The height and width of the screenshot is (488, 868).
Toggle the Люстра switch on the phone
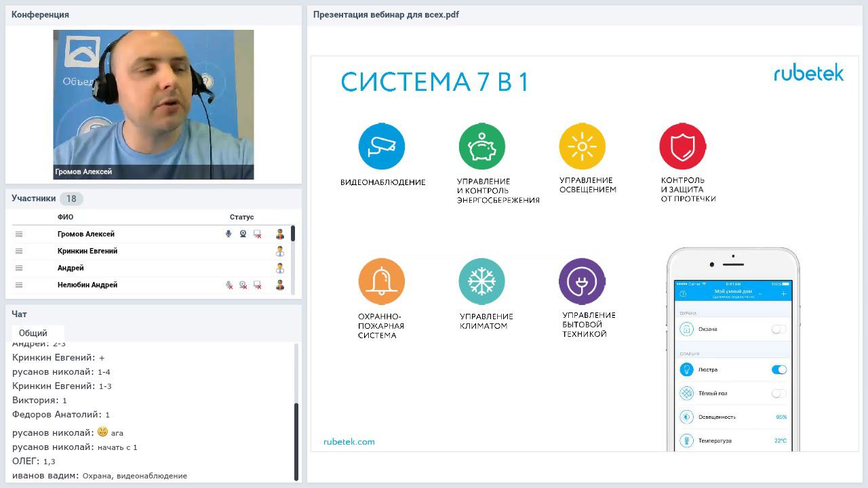[x=779, y=369]
